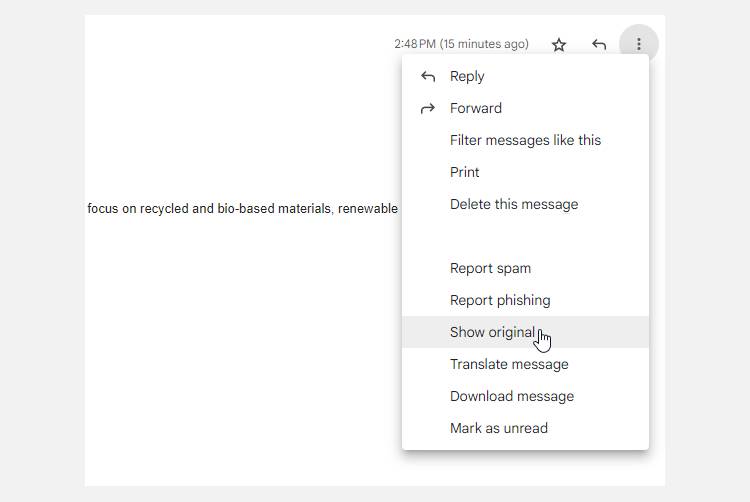Close the three-dot More options menu
This screenshot has height=502, width=750.
tap(638, 44)
